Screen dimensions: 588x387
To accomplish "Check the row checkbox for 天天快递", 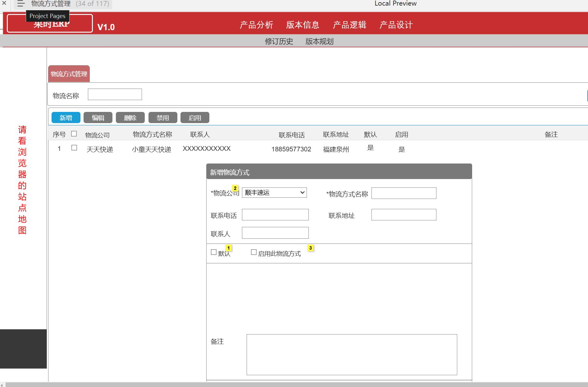I will (74, 148).
